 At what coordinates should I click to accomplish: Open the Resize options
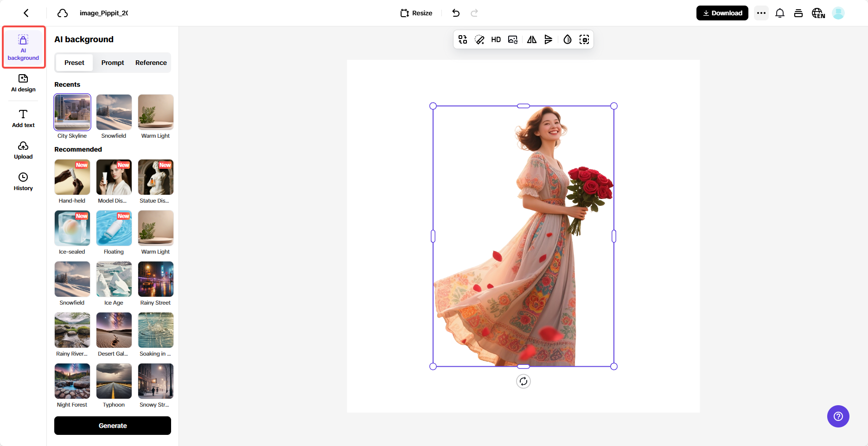click(x=416, y=13)
